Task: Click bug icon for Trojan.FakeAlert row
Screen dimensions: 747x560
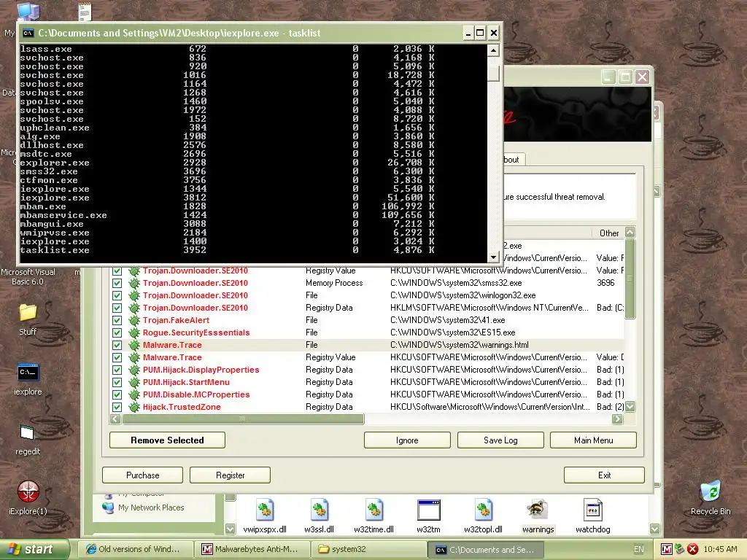Action: tap(134, 321)
